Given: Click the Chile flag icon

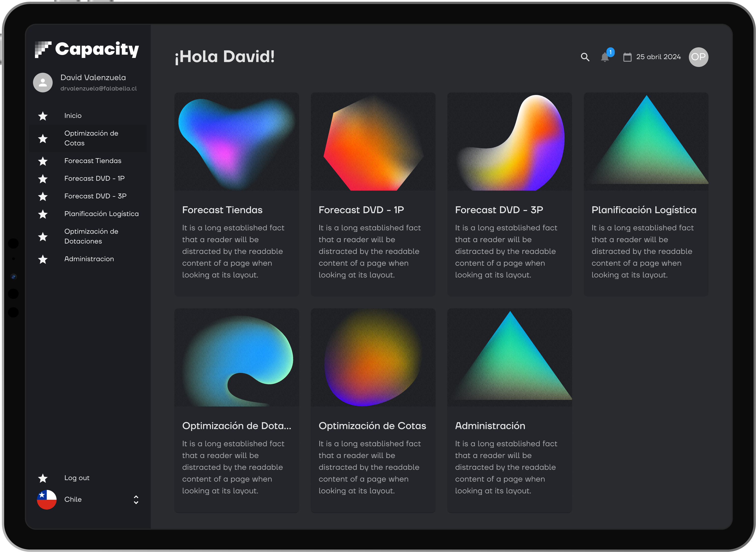Looking at the screenshot, I should (x=47, y=499).
